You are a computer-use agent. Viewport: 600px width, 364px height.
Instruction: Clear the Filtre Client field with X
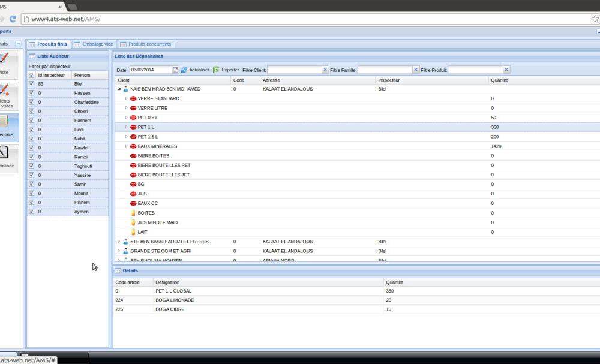pyautogui.click(x=326, y=70)
